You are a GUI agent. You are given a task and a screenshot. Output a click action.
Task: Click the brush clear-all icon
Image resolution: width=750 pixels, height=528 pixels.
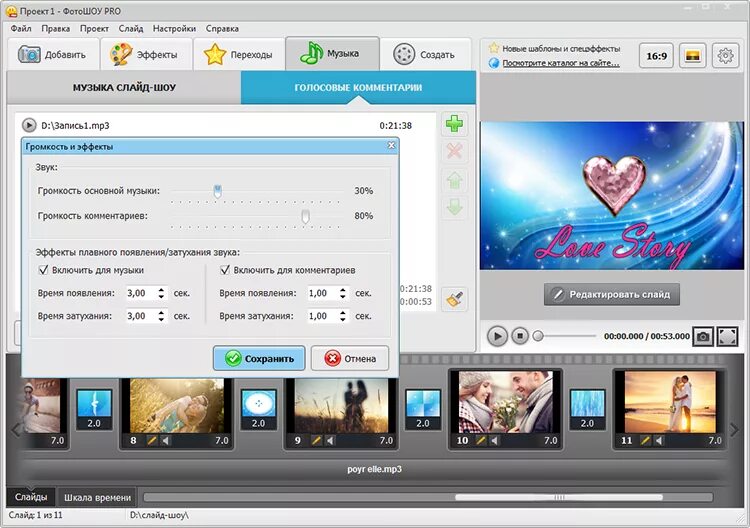454,299
